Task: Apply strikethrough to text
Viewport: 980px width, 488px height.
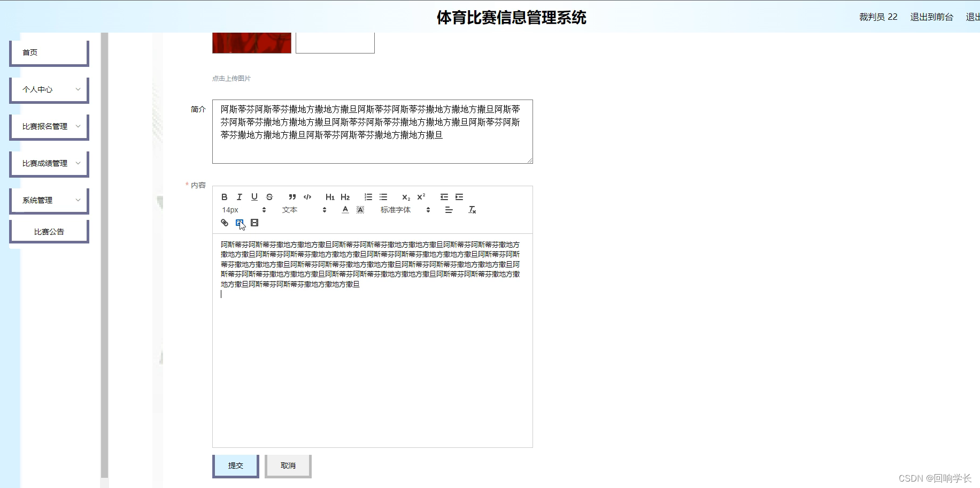Action: click(269, 197)
